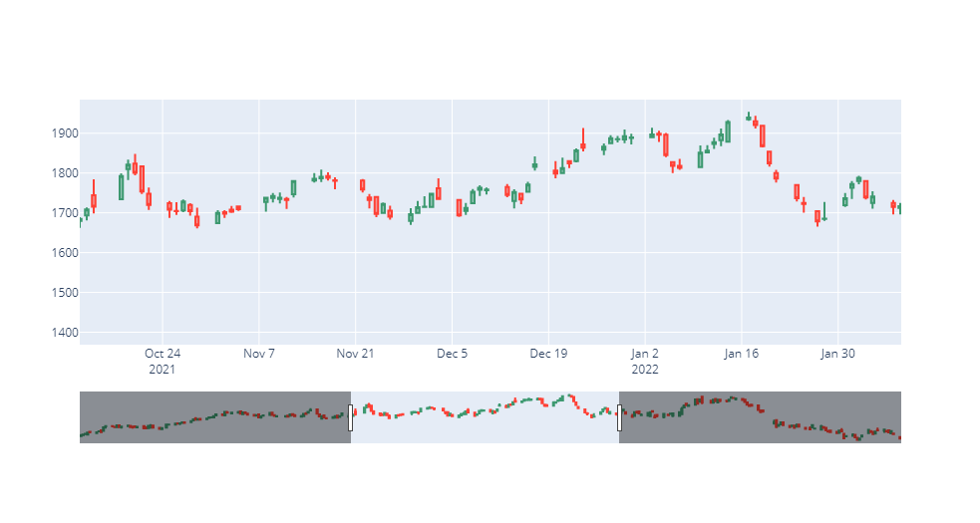Select the 1600 y-axis tick label
The width and height of the screenshot is (980, 523).
(x=59, y=253)
